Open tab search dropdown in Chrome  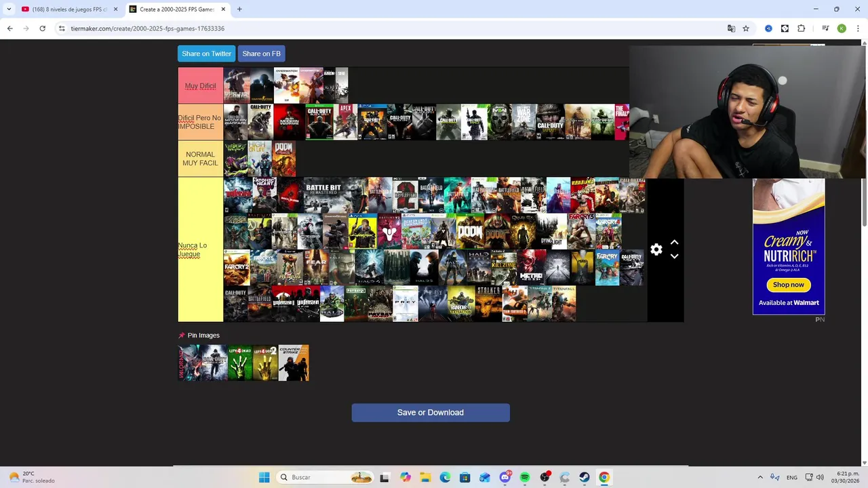pyautogui.click(x=8, y=9)
